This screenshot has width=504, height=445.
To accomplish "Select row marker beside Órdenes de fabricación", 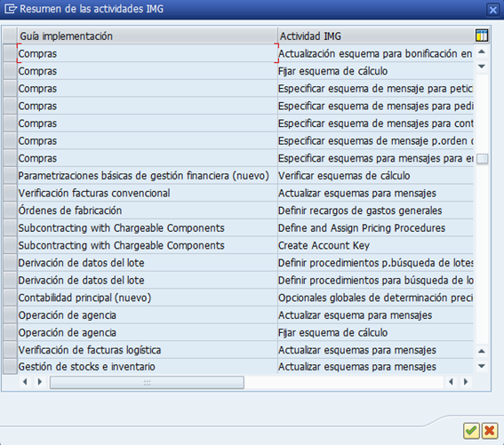I will [10, 211].
